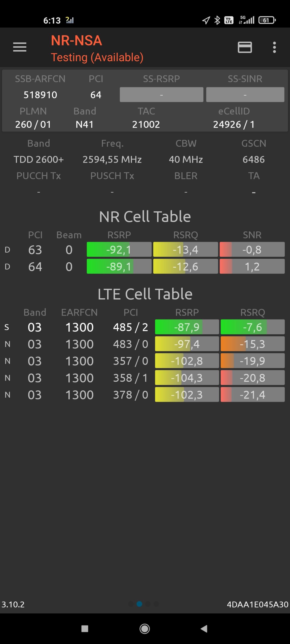Viewport: 290px width, 644px height.
Task: Tap the NR-NSA title text
Action: click(76, 41)
